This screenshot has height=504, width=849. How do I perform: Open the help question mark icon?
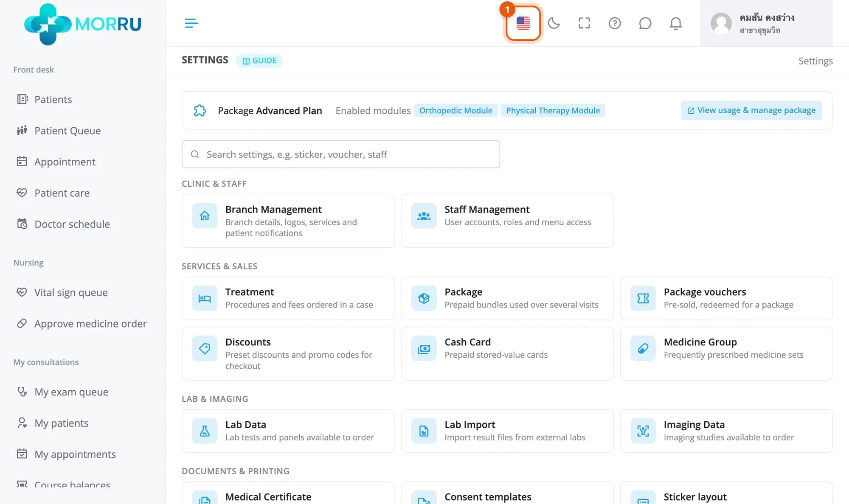point(615,23)
